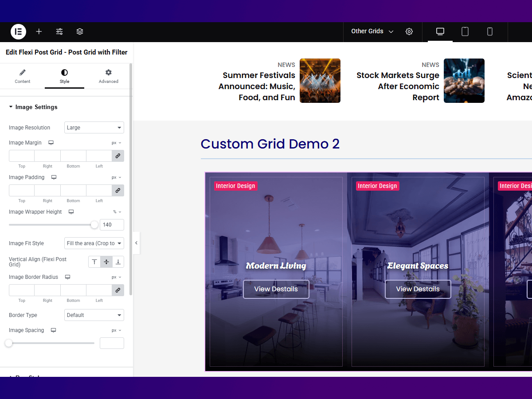This screenshot has height=399, width=532.
Task: Click the Image Padding Bottom field
Action: tap(73, 190)
